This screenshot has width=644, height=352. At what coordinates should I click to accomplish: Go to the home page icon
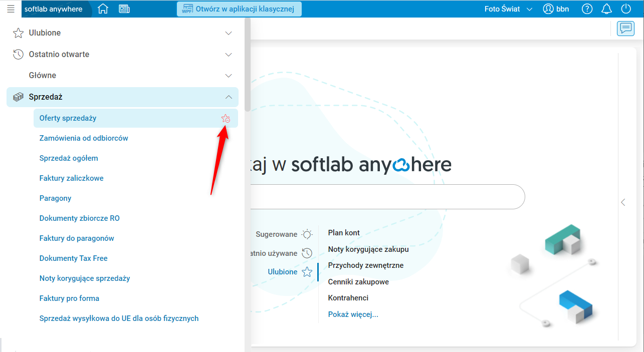(x=103, y=9)
